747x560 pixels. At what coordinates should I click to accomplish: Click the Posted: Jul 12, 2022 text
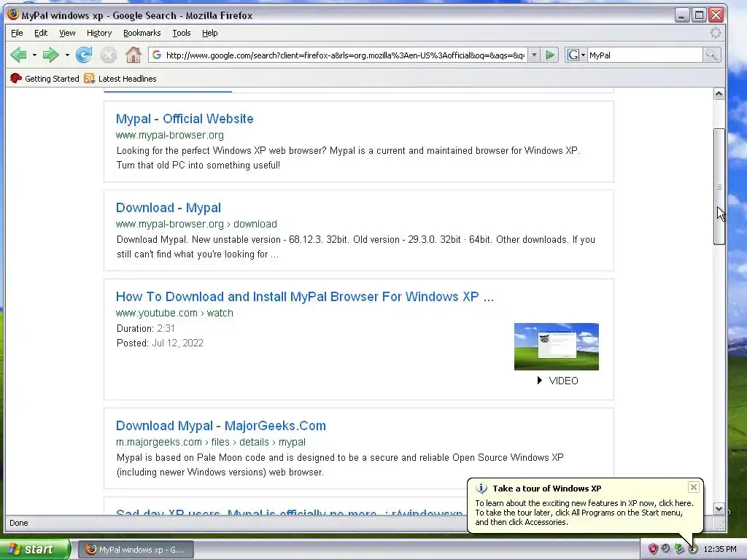160,343
